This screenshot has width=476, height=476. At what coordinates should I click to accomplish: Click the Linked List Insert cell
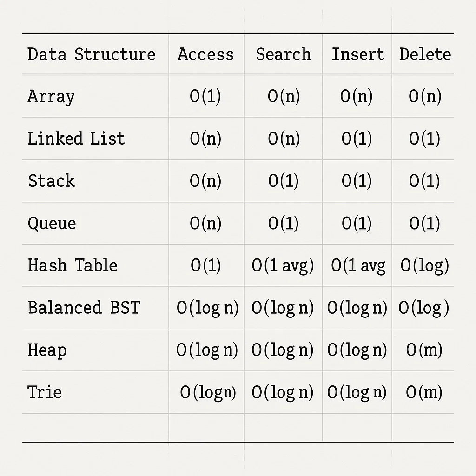tap(357, 139)
